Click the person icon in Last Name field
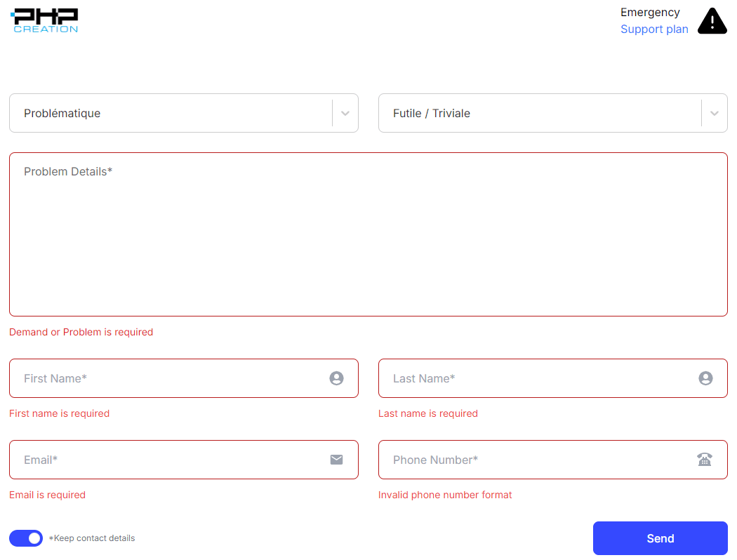737x560 pixels. tap(705, 378)
